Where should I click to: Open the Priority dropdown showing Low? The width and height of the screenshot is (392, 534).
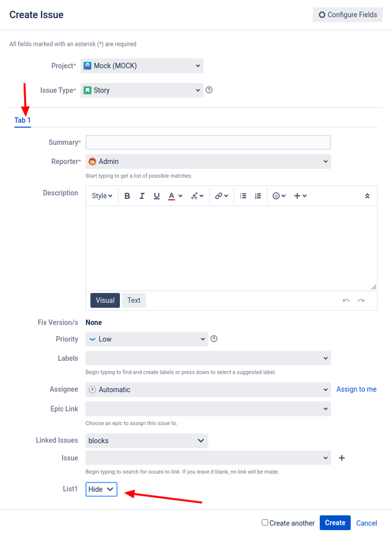pyautogui.click(x=147, y=339)
